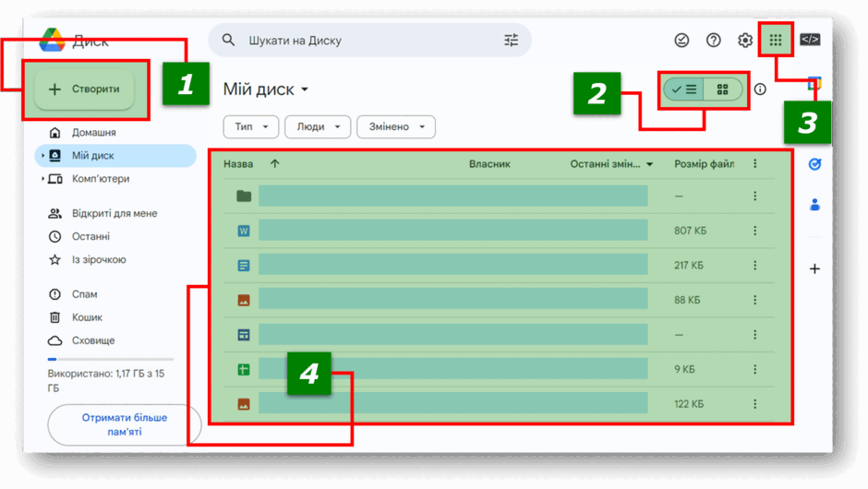The width and height of the screenshot is (868, 489).
Task: Click the Word file icon, 807 КБ row
Action: pos(244,231)
